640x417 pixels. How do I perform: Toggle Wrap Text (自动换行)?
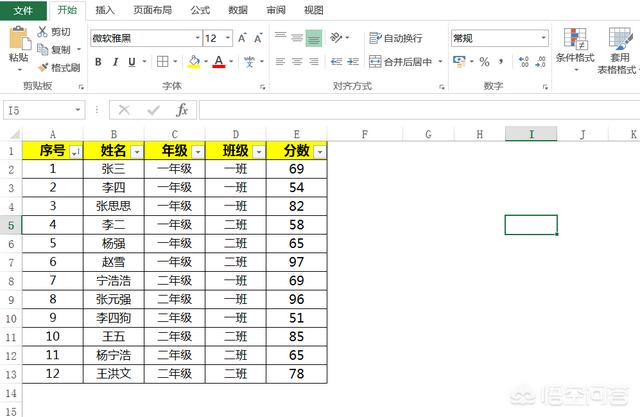click(396, 38)
